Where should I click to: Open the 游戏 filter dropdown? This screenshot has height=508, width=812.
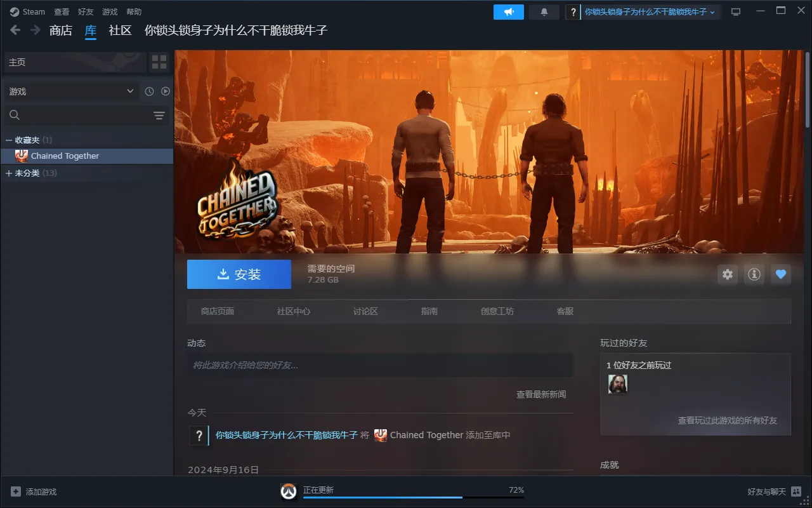71,91
